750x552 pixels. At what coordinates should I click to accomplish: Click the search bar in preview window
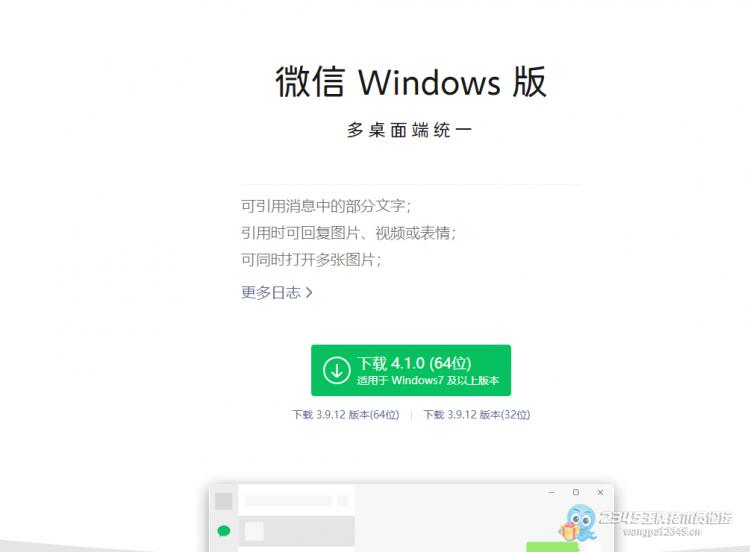point(288,501)
